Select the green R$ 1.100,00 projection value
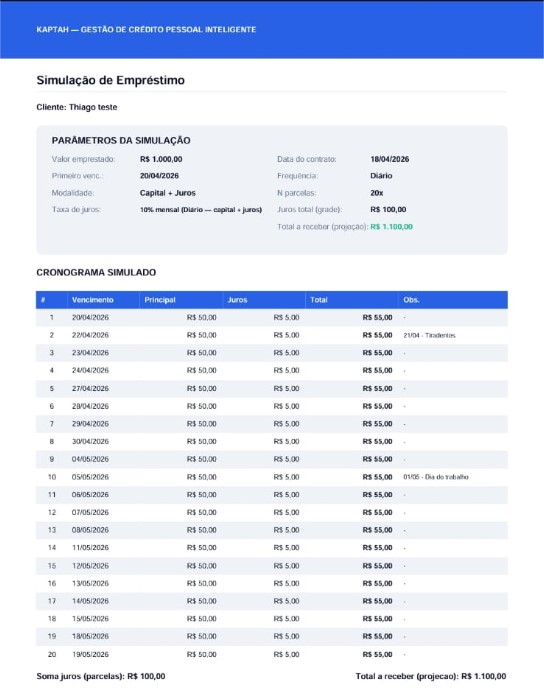Screen dimensions: 544x692 [x=391, y=227]
